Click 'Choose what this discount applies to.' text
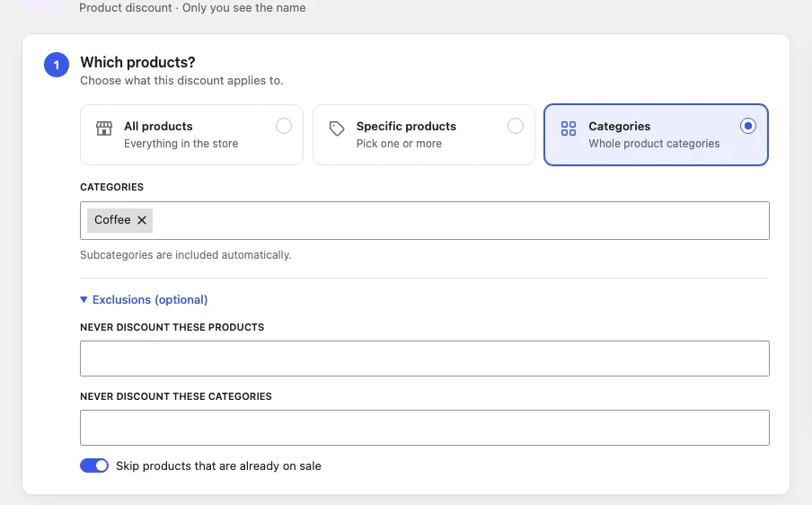The width and height of the screenshot is (812, 505). pos(181,81)
